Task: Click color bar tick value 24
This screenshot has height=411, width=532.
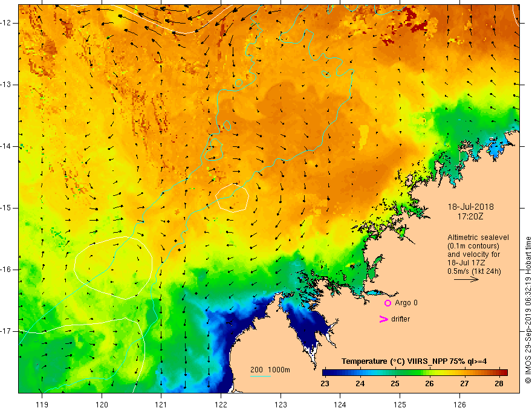Action: [x=360, y=384]
